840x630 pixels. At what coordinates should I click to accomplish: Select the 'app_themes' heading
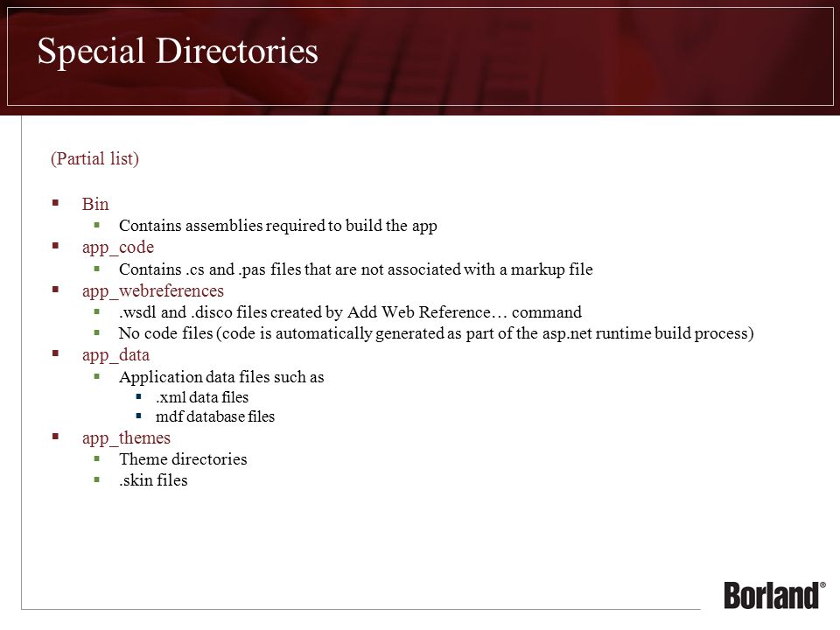tap(126, 438)
